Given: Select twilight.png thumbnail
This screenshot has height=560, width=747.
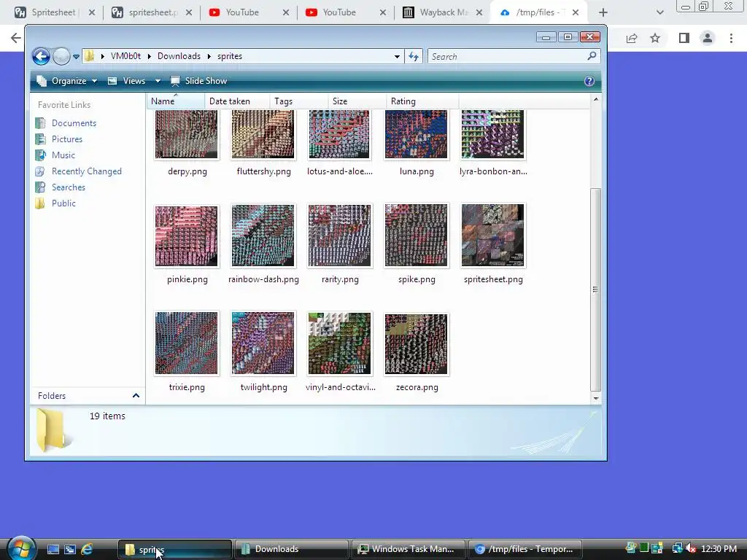Looking at the screenshot, I should click(263, 343).
